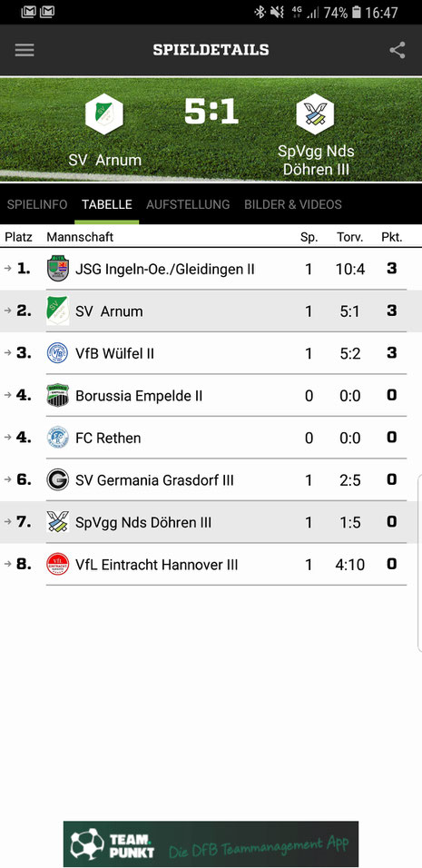The image size is (422, 868).
Task: Select the Tabelle tab
Action: click(x=107, y=204)
